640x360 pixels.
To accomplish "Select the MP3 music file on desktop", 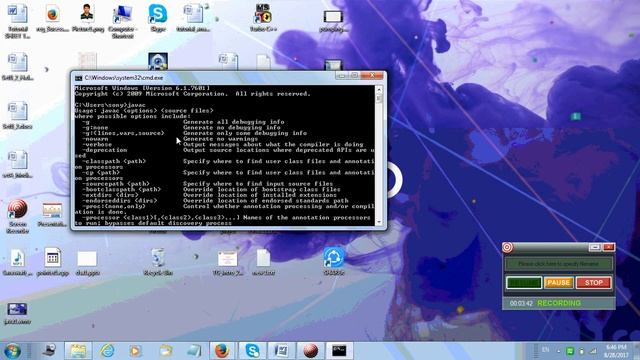I will click(x=18, y=261).
